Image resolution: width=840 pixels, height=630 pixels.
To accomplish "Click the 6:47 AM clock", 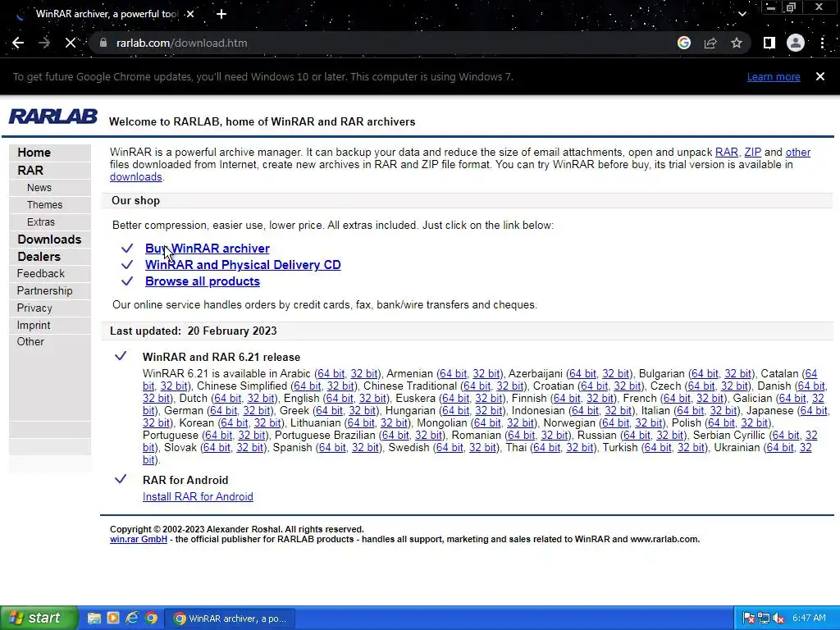I will pyautogui.click(x=809, y=619).
